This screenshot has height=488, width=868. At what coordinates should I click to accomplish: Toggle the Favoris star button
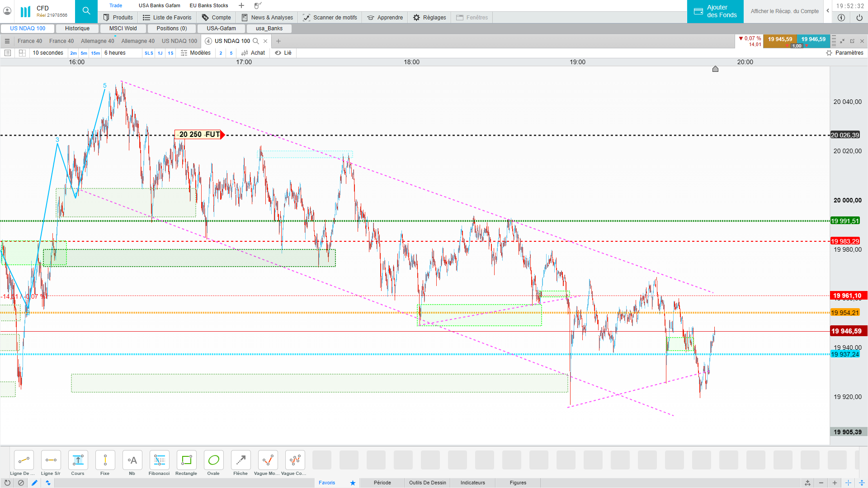tap(353, 483)
